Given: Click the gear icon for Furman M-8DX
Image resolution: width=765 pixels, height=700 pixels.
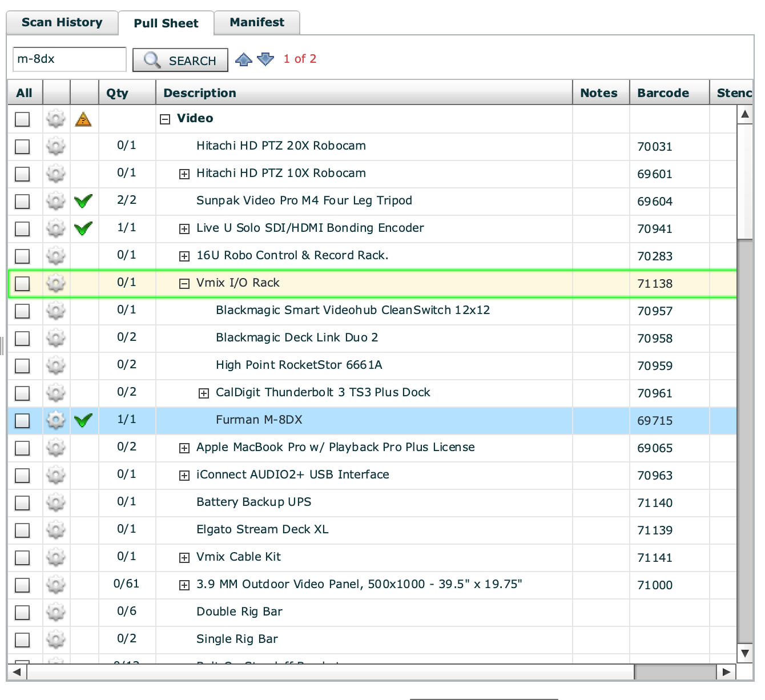Looking at the screenshot, I should tap(56, 421).
